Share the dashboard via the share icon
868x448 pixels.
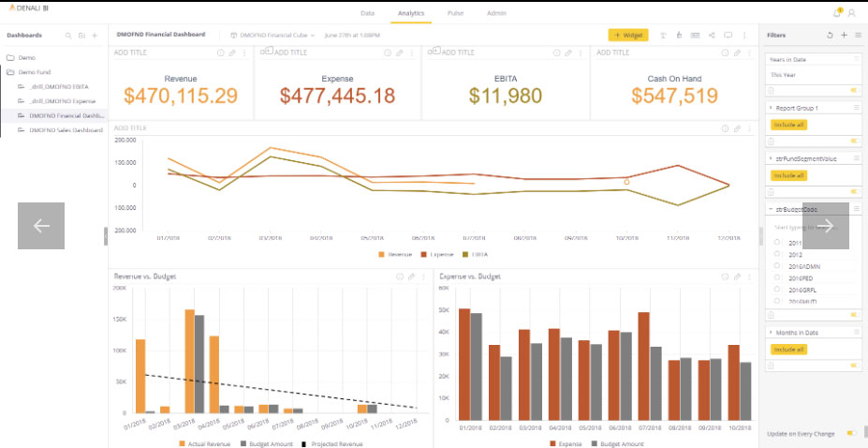coord(712,36)
